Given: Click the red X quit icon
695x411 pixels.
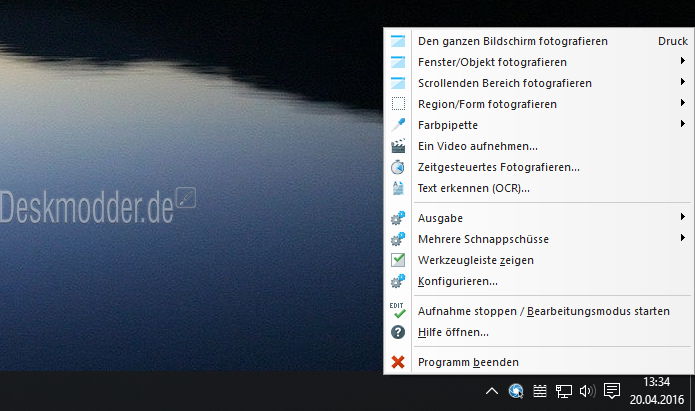Looking at the screenshot, I should [x=398, y=362].
